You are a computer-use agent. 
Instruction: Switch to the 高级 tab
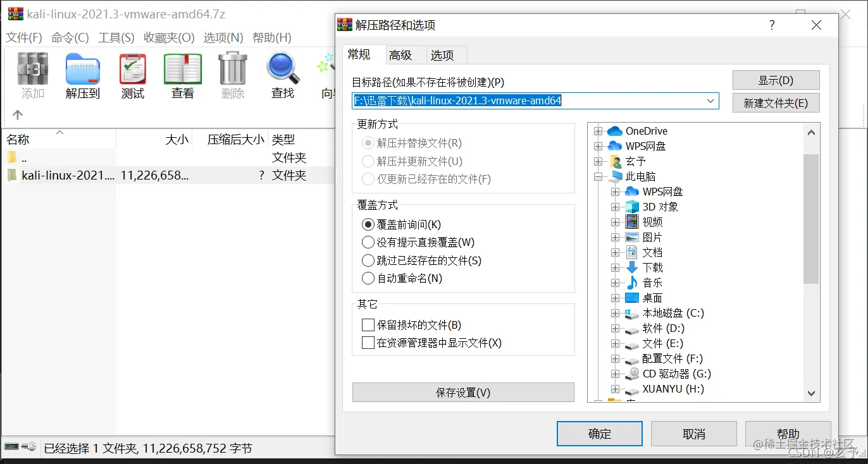pyautogui.click(x=400, y=56)
